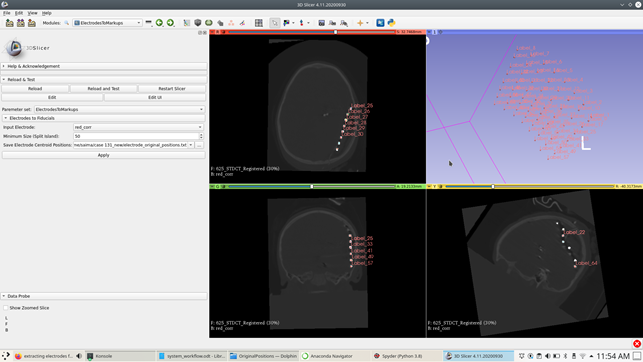Image resolution: width=643 pixels, height=362 pixels.
Task: Open the Models module green icon
Action: click(209, 23)
